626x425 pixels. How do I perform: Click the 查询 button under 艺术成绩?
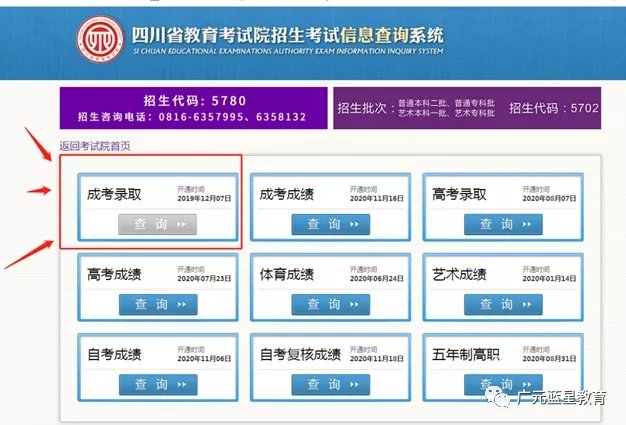pos(503,304)
